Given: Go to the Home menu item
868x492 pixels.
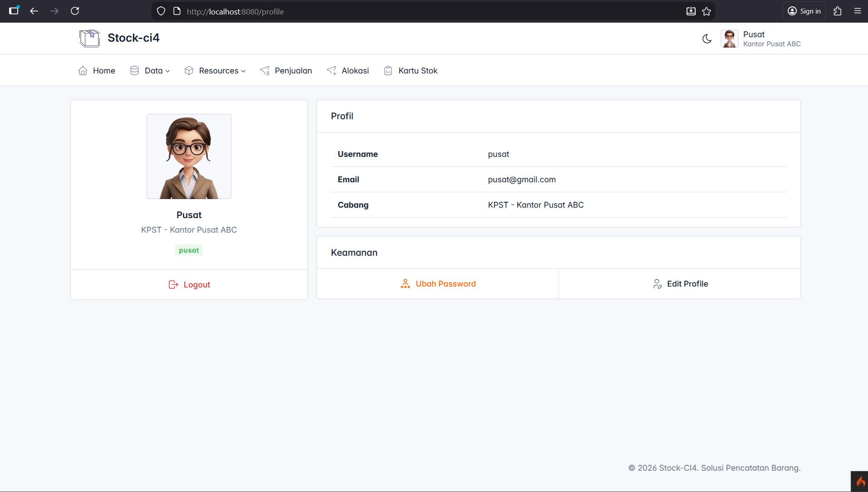Looking at the screenshot, I should click(97, 71).
